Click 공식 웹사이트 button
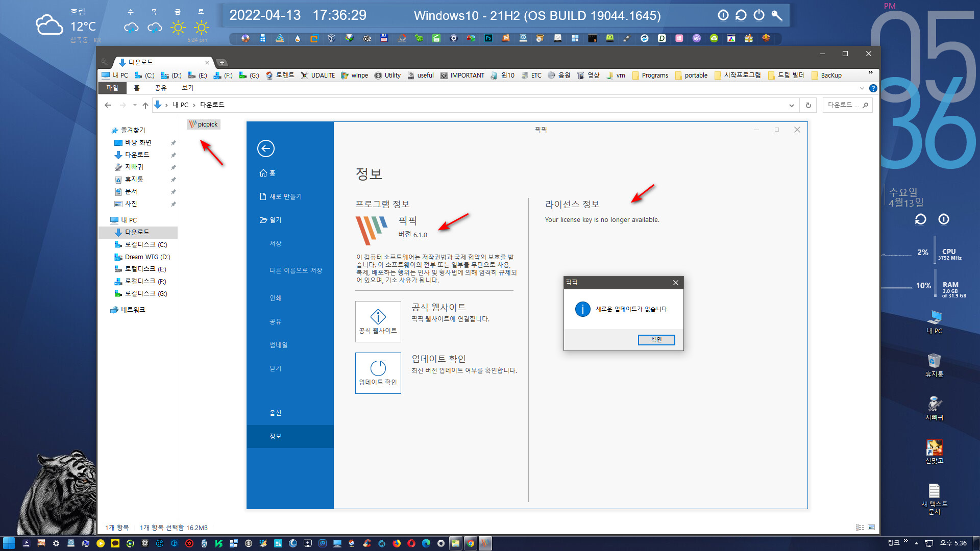Screen dimensions: 980x551 point(378,321)
